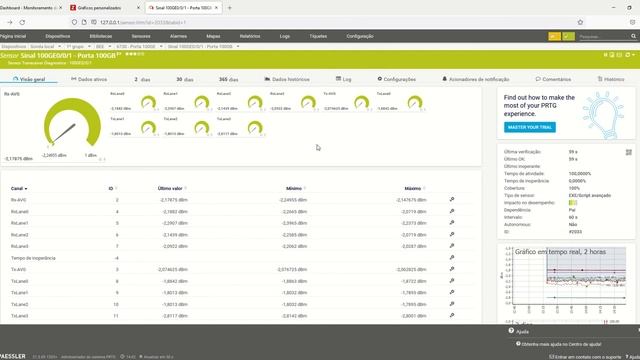Switch to the 2 dias tab
This screenshot has height=360, width=640.
pos(142,79)
